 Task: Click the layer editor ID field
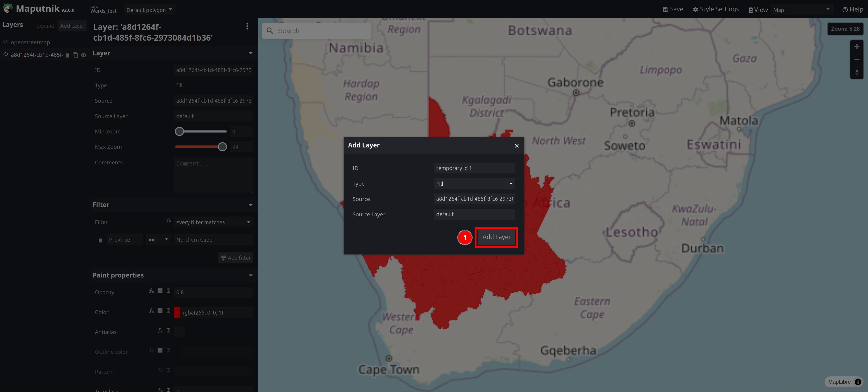click(x=213, y=70)
